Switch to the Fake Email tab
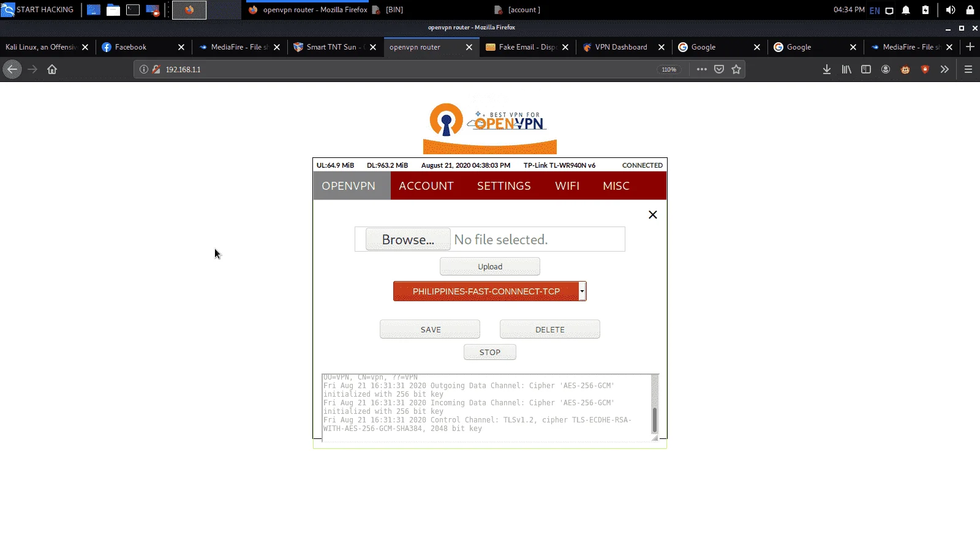Image resolution: width=980 pixels, height=551 pixels. (527, 47)
